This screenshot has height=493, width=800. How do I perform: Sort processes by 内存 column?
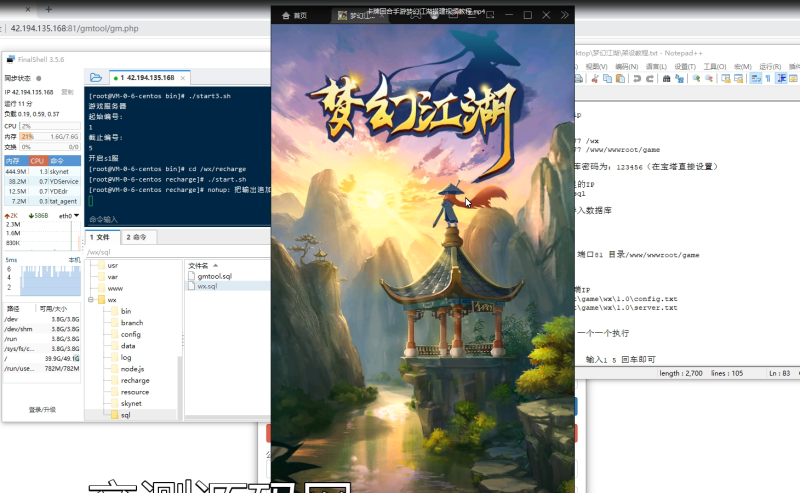16,161
